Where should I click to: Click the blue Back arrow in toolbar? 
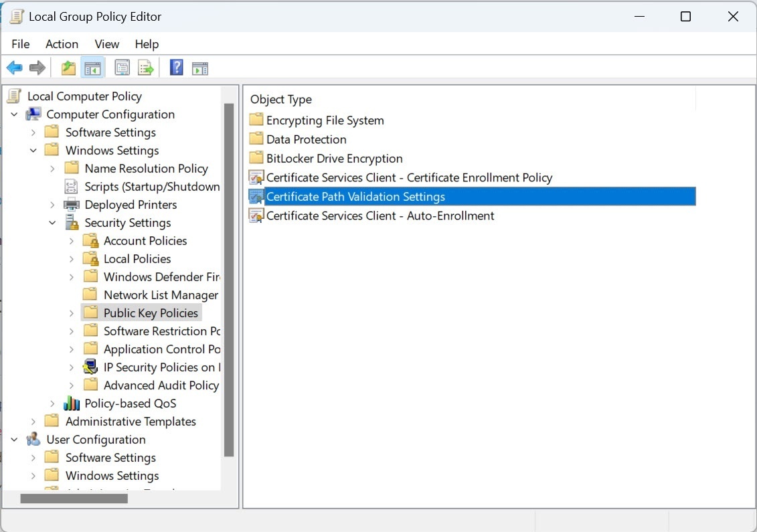[x=14, y=68]
